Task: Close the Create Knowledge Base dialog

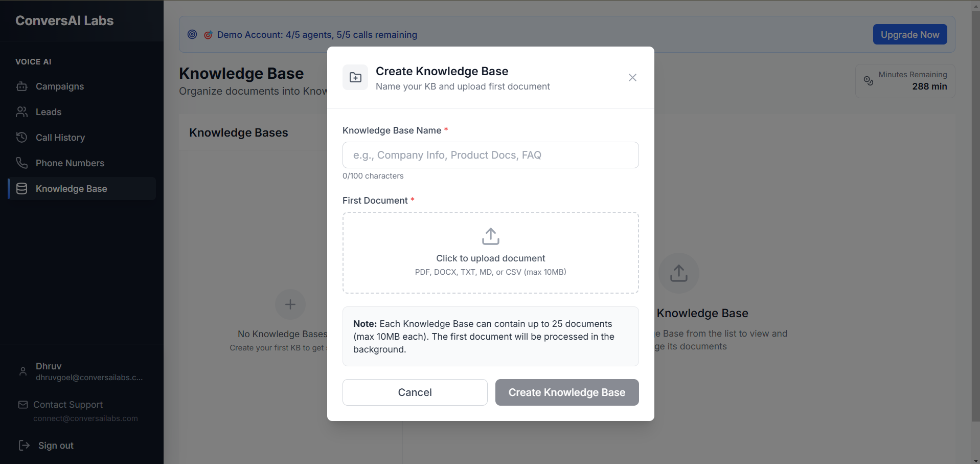Action: 632,77
